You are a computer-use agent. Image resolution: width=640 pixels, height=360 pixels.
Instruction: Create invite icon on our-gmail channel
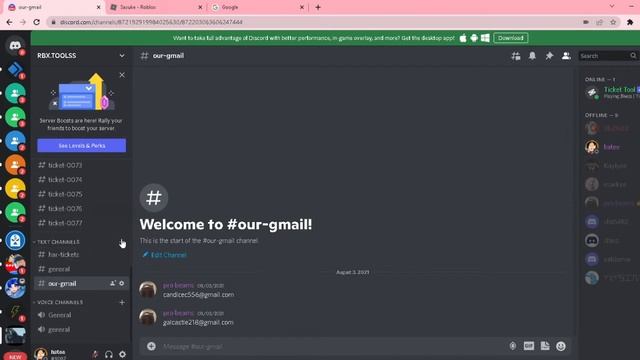click(x=113, y=283)
